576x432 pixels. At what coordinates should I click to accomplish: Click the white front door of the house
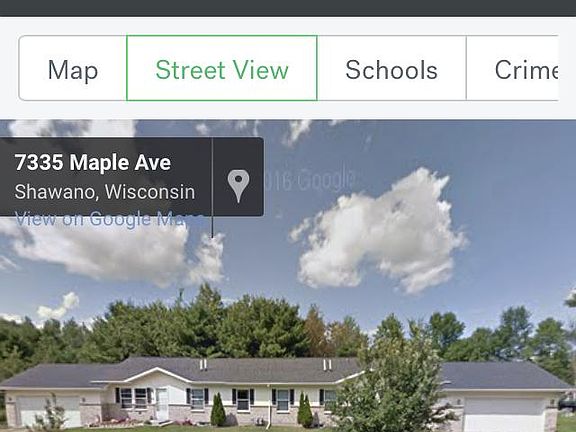162,403
